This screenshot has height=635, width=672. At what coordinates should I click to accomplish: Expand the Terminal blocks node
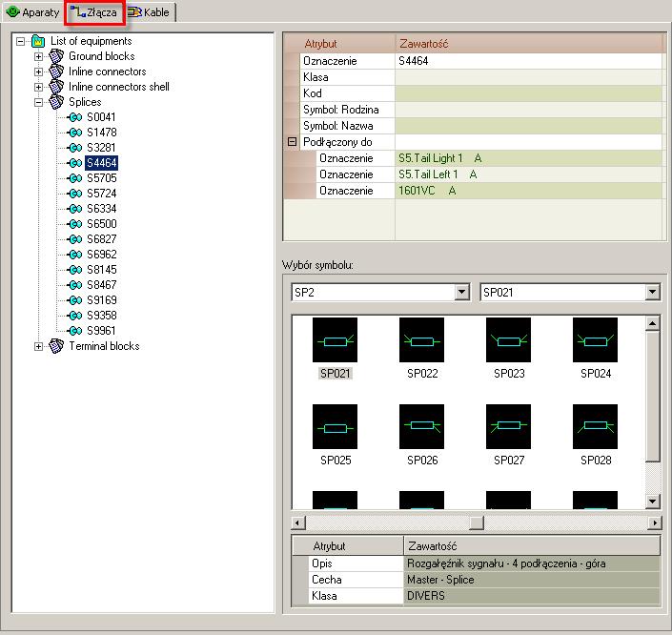pyautogui.click(x=38, y=346)
